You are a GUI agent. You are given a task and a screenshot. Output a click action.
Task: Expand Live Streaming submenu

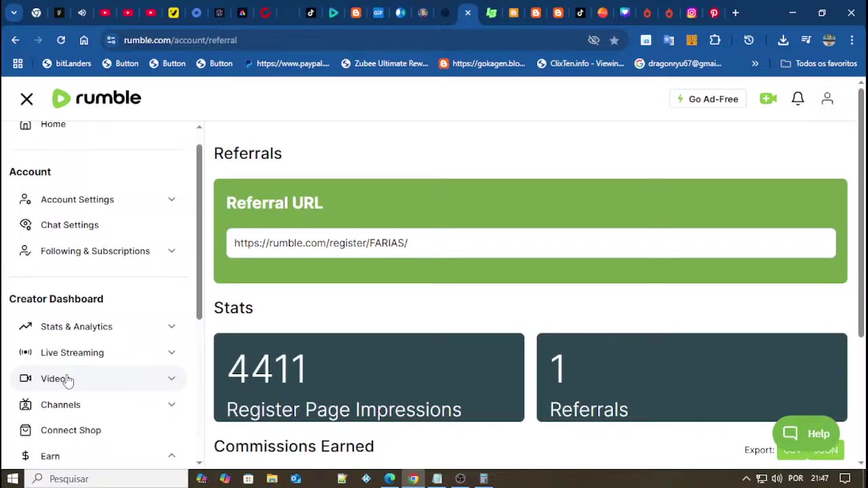tap(172, 352)
